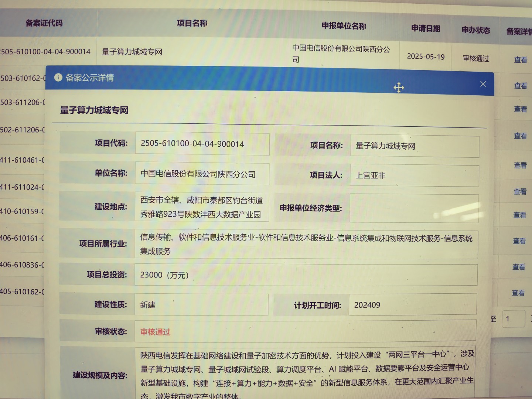
Task: Click the info icon beside 备案公示详情
Action: (58, 77)
